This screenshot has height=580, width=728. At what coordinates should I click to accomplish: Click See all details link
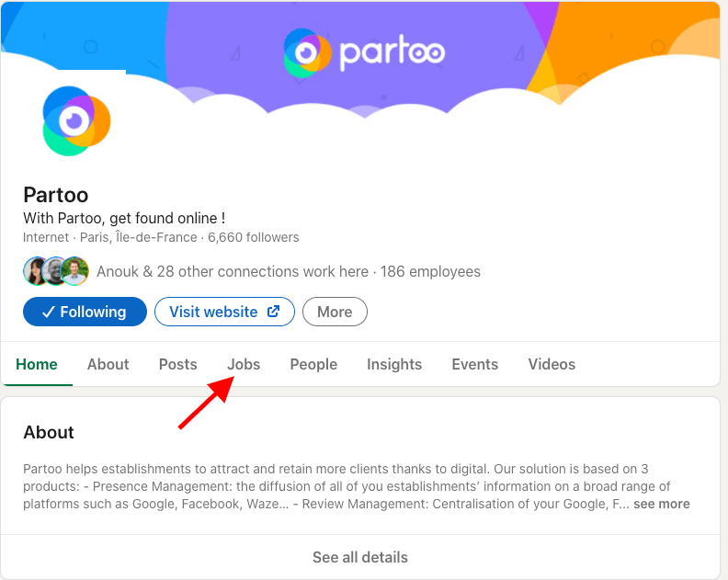point(360,557)
